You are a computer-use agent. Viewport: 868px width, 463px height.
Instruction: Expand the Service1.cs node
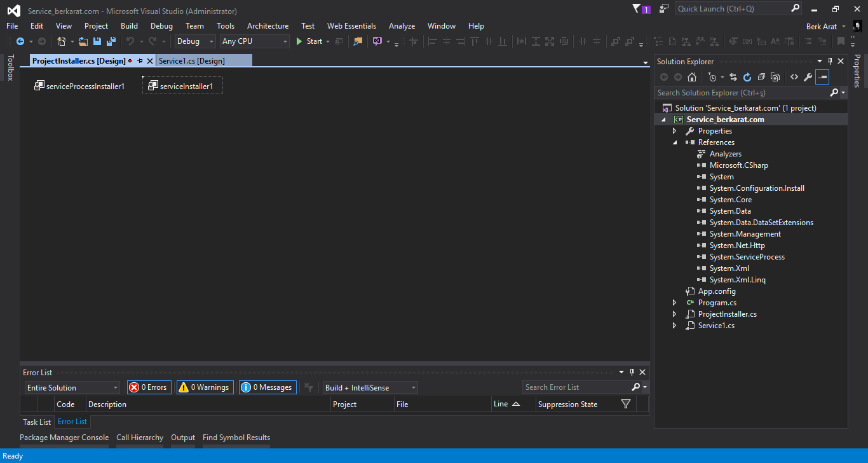675,326
